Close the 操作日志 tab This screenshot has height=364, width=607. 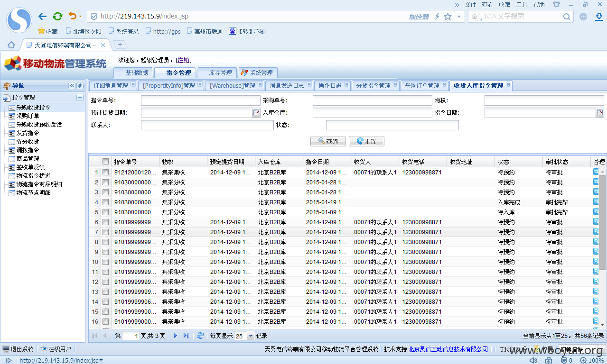[x=346, y=84]
